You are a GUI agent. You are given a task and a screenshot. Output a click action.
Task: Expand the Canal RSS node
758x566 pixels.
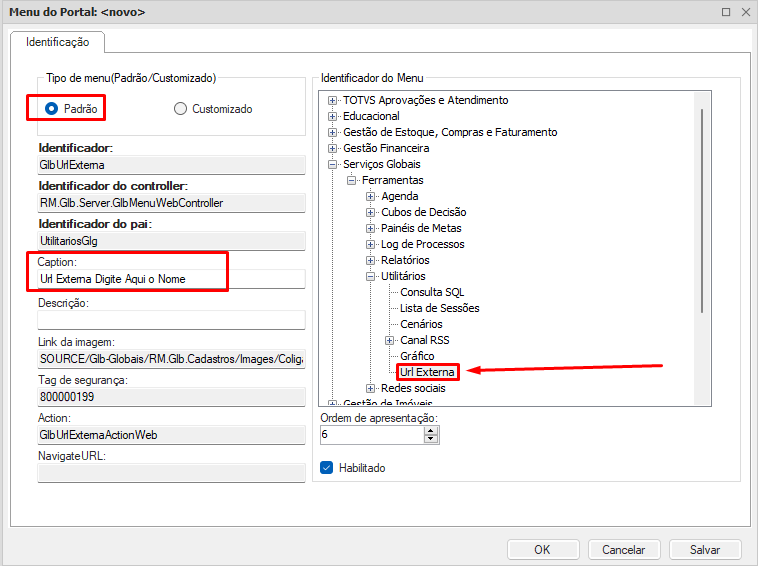click(390, 340)
